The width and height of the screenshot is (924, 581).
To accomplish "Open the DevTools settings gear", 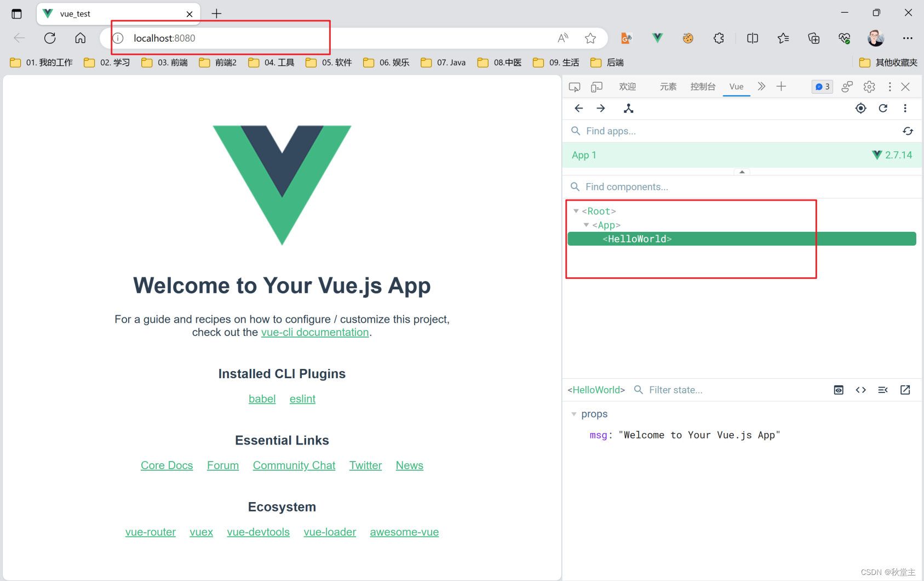I will pos(869,87).
